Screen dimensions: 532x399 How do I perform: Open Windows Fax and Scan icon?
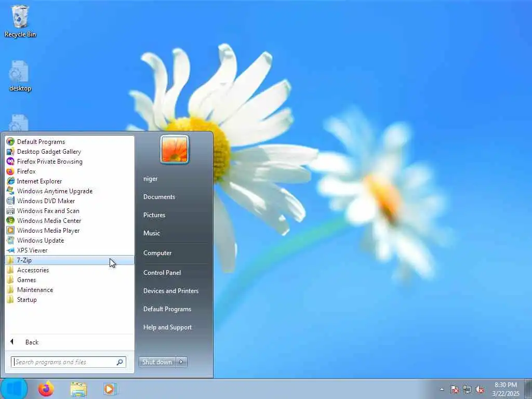(10, 210)
